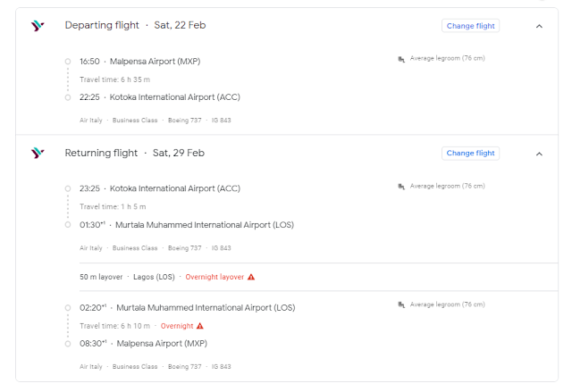The width and height of the screenshot is (572, 392).
Task: Click overnight layover warning triangle icon
Action: 251,277
